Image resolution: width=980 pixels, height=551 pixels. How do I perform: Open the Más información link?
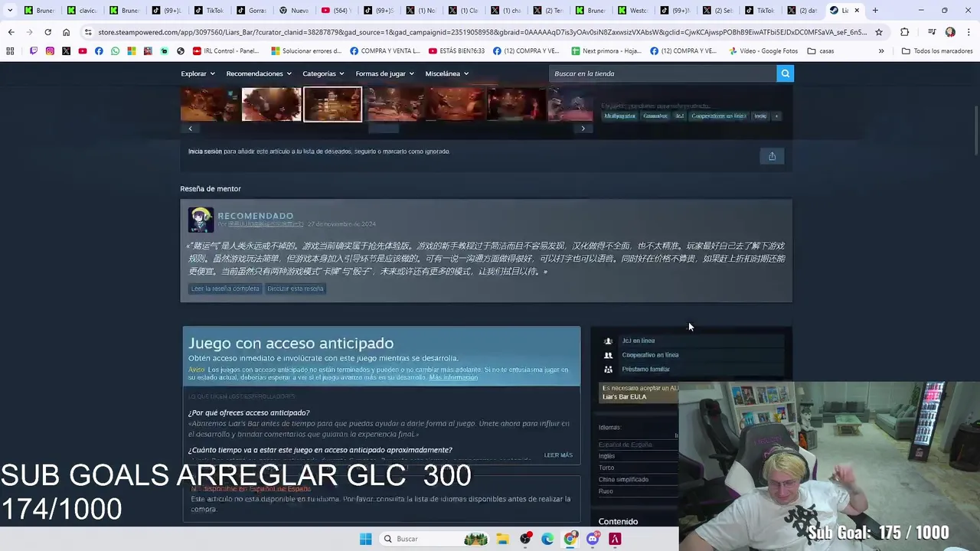[453, 377]
